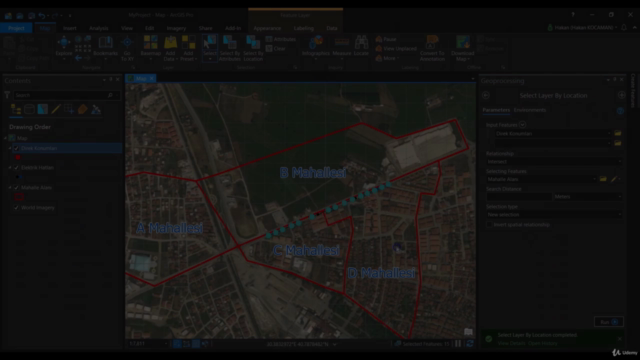Switch to the Edit ribbon tab
Image resolution: width=640 pixels, height=360 pixels.
(x=149, y=28)
